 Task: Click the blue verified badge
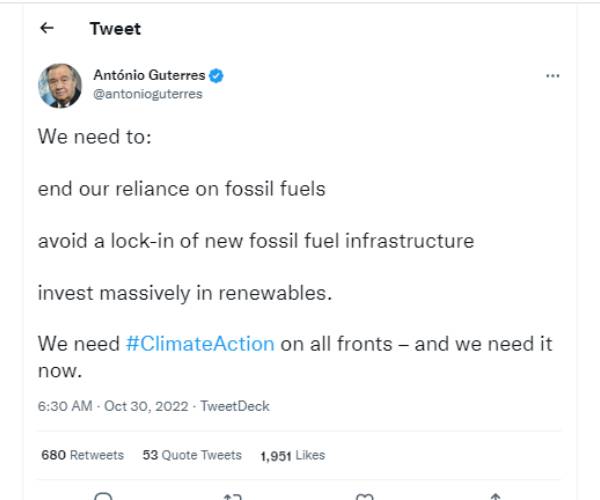[x=216, y=76]
